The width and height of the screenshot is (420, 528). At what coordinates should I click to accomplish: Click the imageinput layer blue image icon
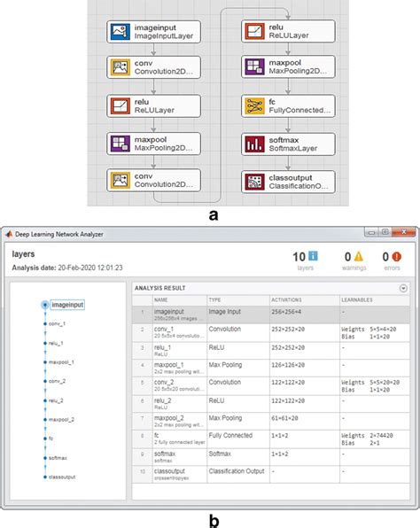pyautogui.click(x=121, y=32)
